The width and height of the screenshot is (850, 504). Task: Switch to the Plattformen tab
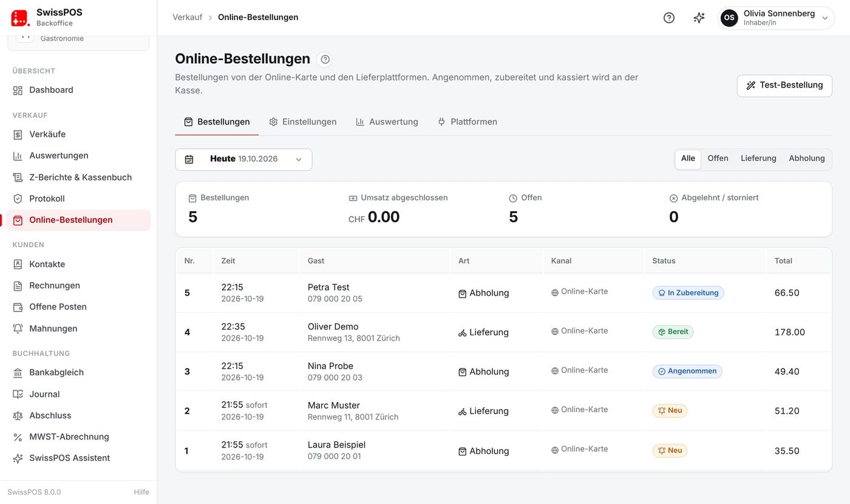(467, 122)
